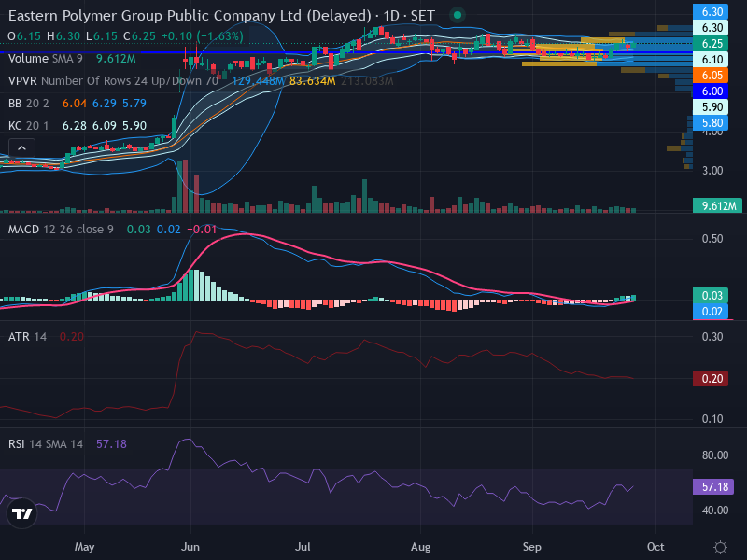The image size is (747, 560).
Task: Click the 0.03 MACD histogram axis label
Action: pos(711,295)
